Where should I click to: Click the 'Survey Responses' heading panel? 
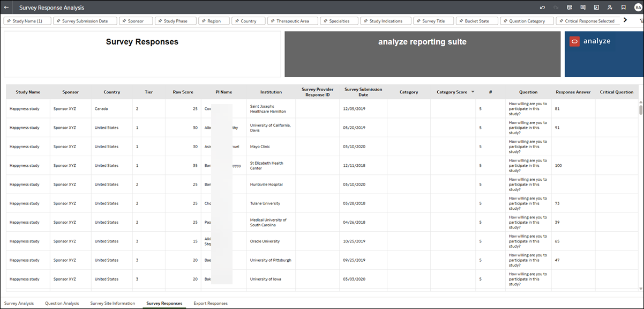[x=143, y=54]
